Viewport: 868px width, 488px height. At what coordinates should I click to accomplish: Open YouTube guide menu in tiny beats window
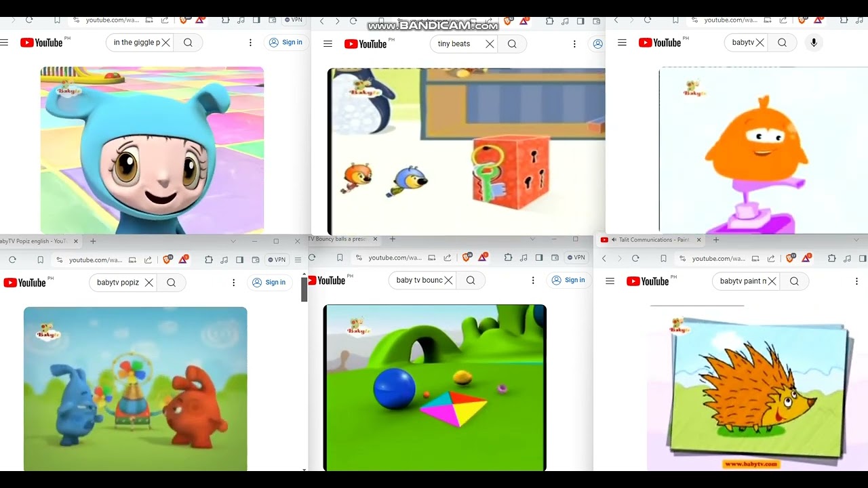(x=328, y=44)
